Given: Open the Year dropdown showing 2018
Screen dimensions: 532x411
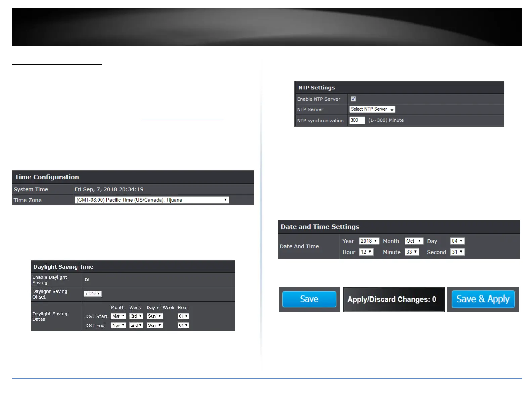Looking at the screenshot, I should (369, 241).
